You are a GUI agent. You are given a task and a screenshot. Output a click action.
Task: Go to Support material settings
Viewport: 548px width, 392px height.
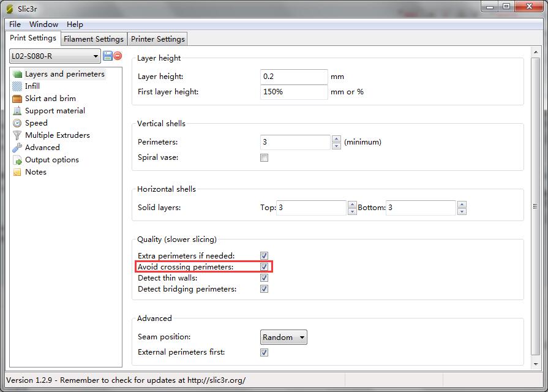coord(55,111)
